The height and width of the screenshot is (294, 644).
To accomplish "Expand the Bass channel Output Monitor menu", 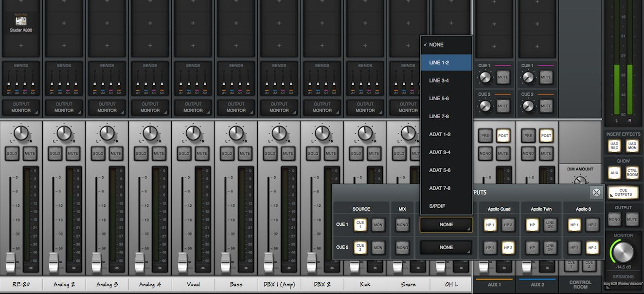I will pyautogui.click(x=236, y=107).
